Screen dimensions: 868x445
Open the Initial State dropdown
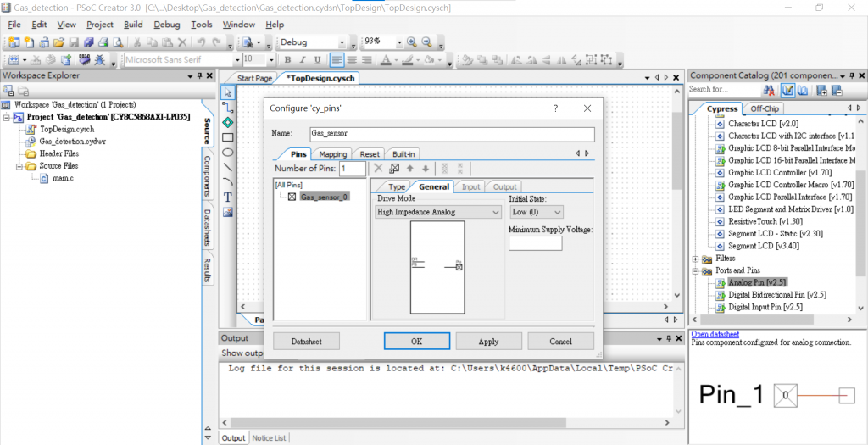click(558, 211)
